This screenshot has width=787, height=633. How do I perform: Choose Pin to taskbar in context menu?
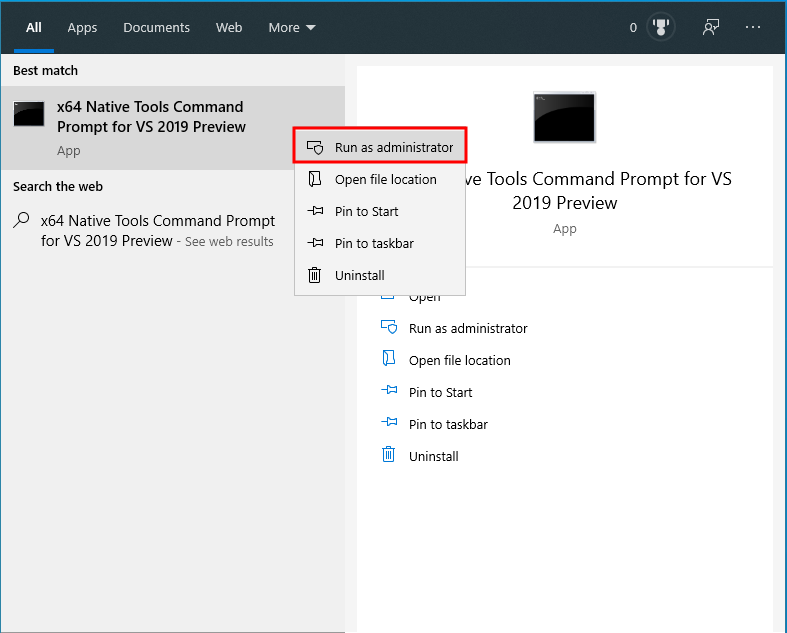(x=380, y=243)
